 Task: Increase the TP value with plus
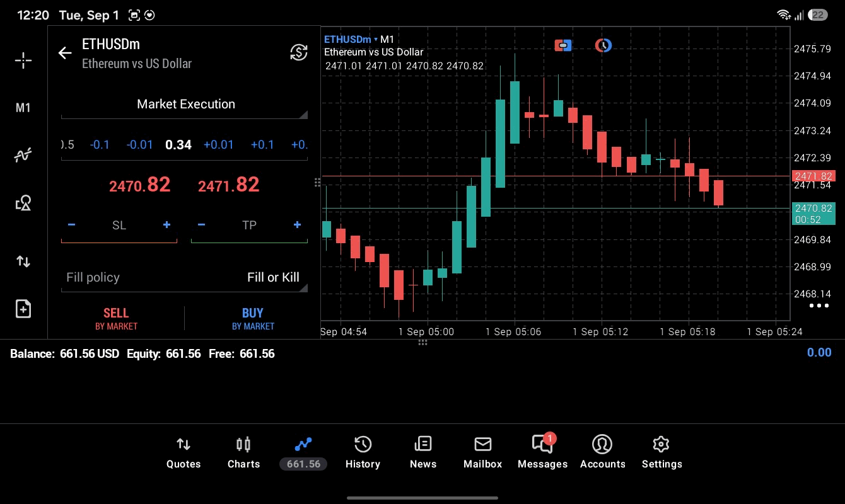(297, 225)
